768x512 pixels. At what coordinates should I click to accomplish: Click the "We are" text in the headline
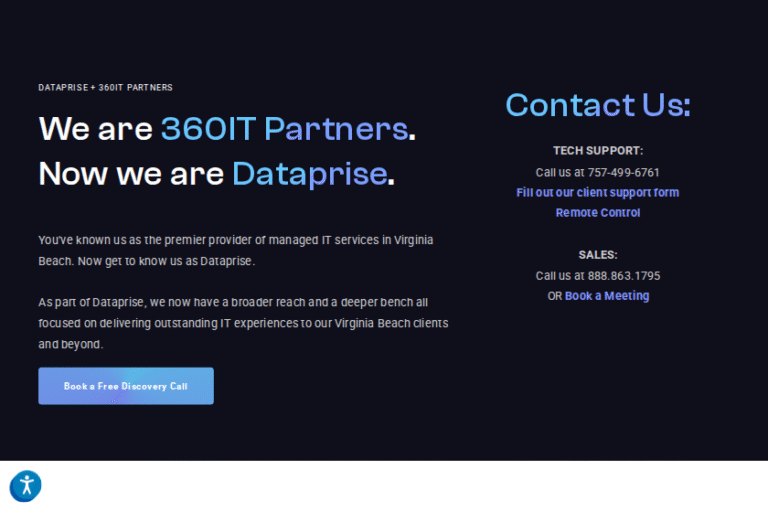point(95,129)
